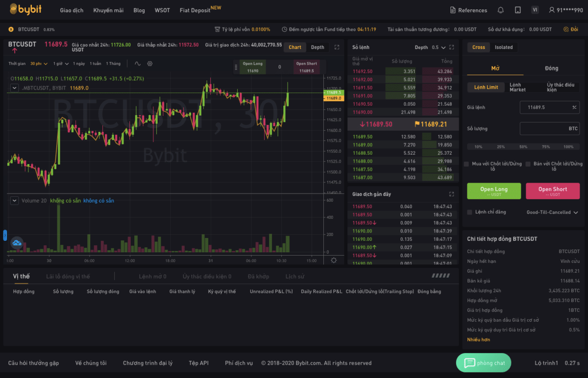The image size is (588, 378).
Task: Switch view to Chart
Action: (295, 47)
